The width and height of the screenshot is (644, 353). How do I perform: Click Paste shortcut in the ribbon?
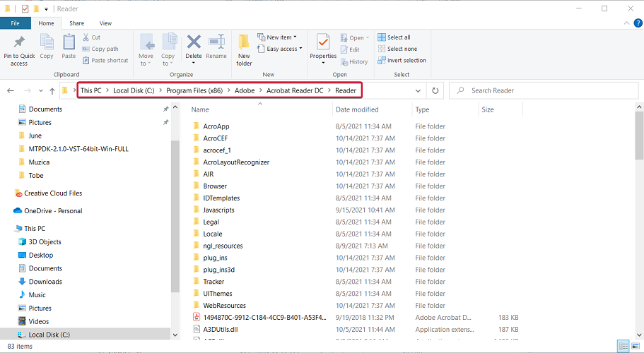point(105,60)
